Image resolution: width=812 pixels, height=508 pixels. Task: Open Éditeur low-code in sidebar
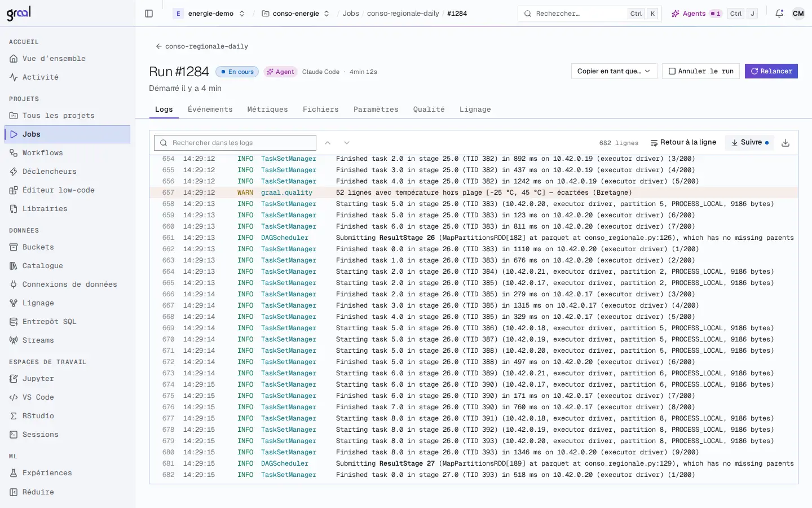(67, 190)
